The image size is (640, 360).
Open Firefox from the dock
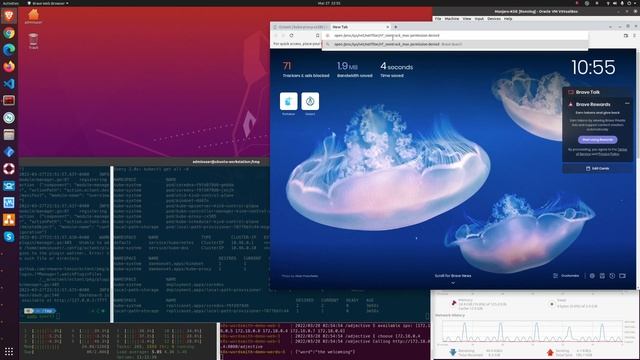[9, 67]
